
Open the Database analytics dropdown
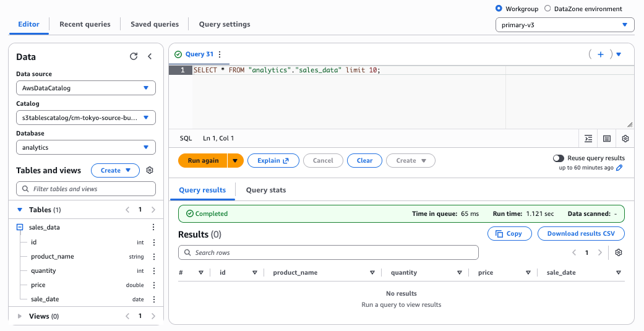85,147
